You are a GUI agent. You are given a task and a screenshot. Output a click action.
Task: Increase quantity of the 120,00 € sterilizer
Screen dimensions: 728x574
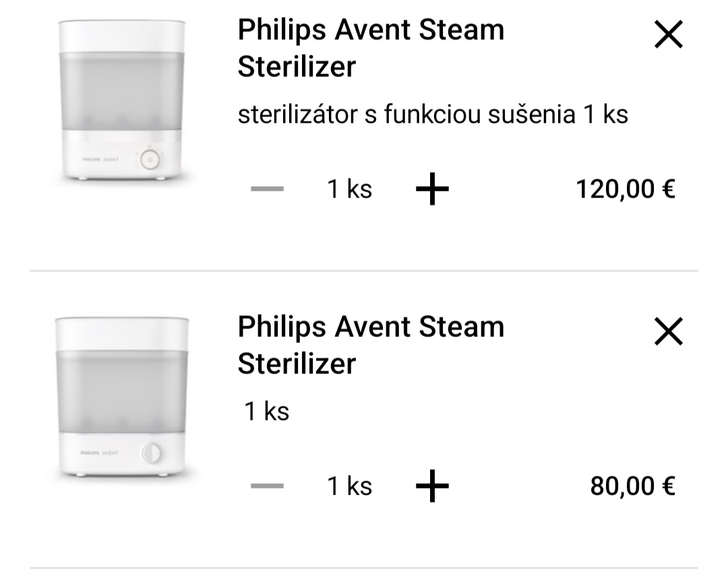[x=432, y=190]
